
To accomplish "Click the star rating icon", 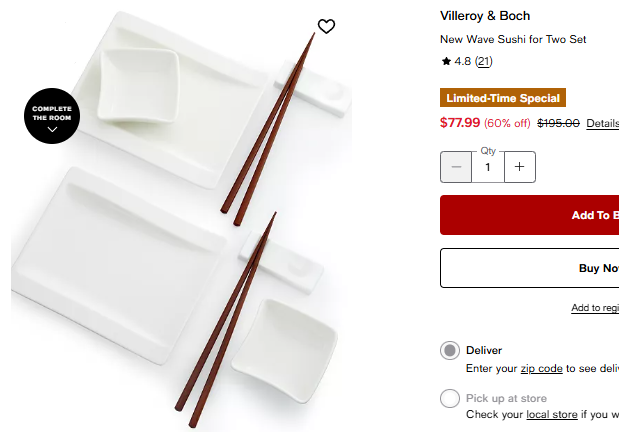I will point(446,62).
